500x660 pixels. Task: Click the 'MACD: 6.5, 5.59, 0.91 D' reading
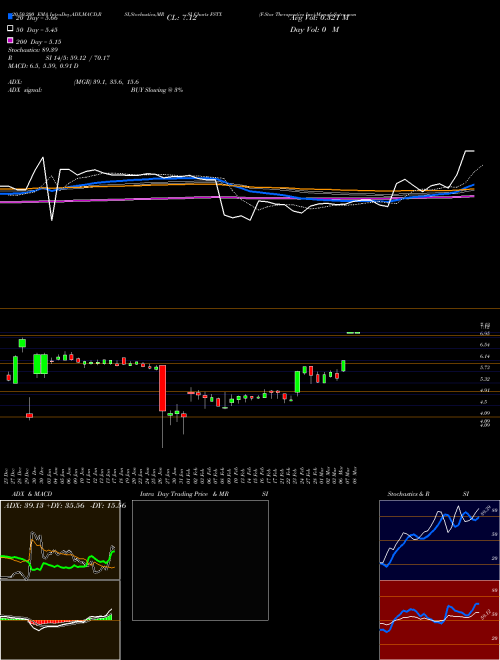point(43,66)
